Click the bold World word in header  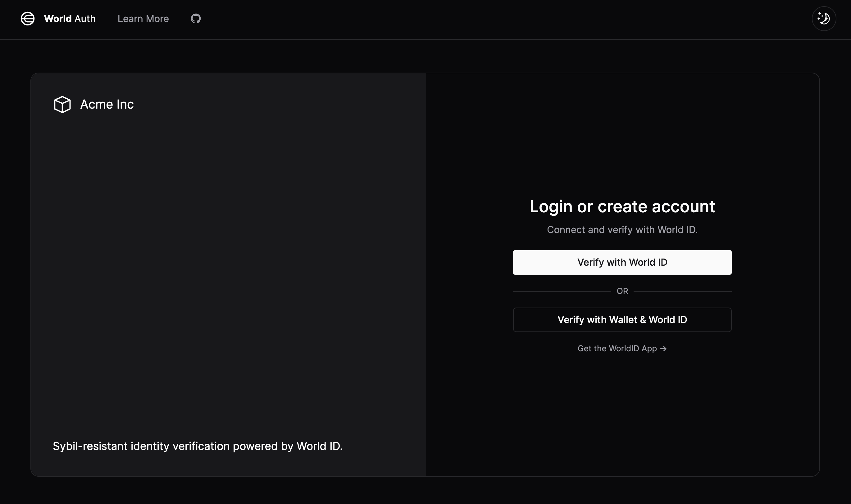(x=57, y=19)
